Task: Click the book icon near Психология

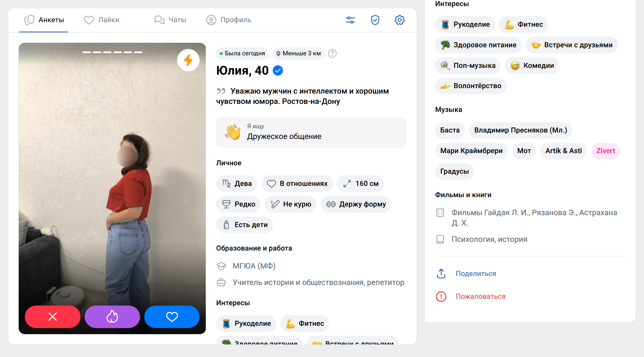Action: tap(440, 239)
